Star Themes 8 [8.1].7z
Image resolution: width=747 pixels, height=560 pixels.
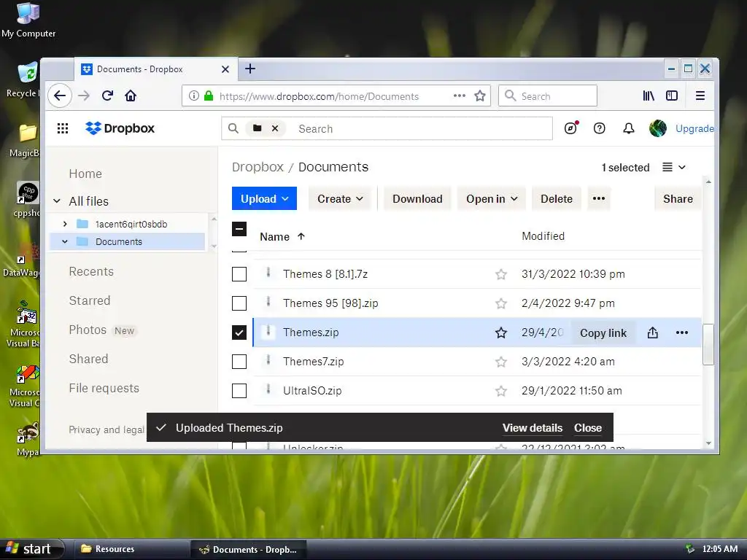click(500, 274)
